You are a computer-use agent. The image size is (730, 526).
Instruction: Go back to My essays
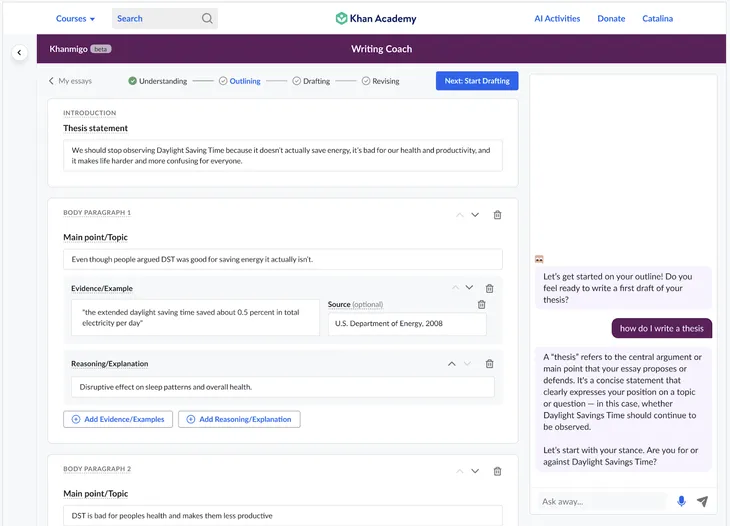[70, 81]
